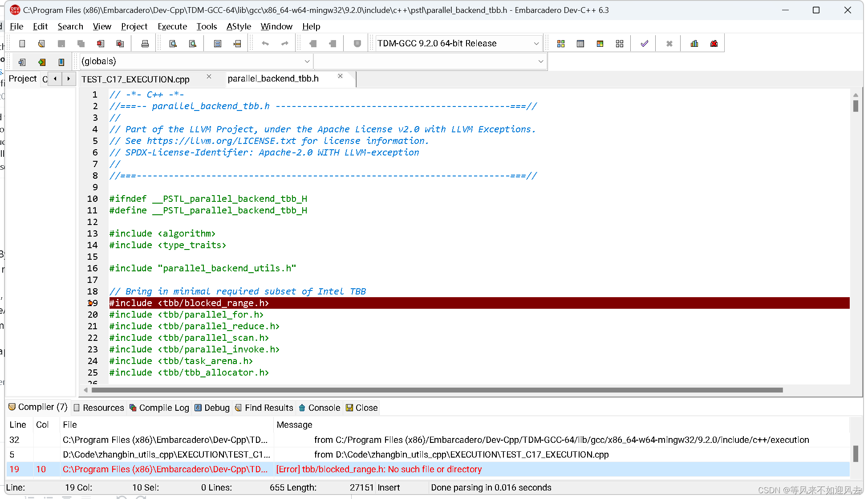Click the Delete Profiling Information icon
This screenshot has width=868, height=499.
point(714,44)
